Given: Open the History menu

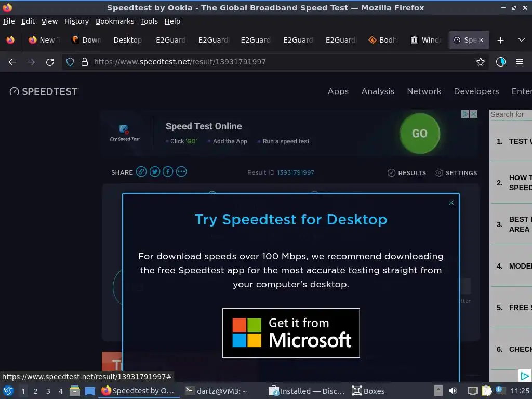Looking at the screenshot, I should point(76,21).
